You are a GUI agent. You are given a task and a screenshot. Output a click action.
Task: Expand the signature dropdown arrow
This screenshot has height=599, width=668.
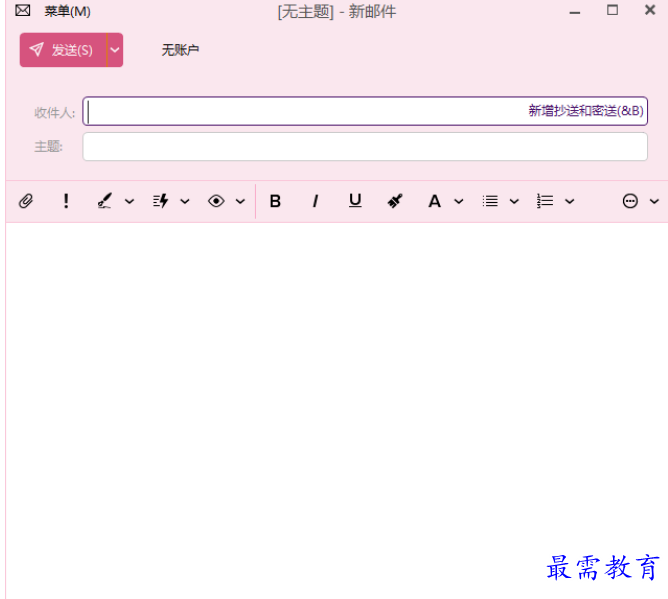[x=130, y=201]
